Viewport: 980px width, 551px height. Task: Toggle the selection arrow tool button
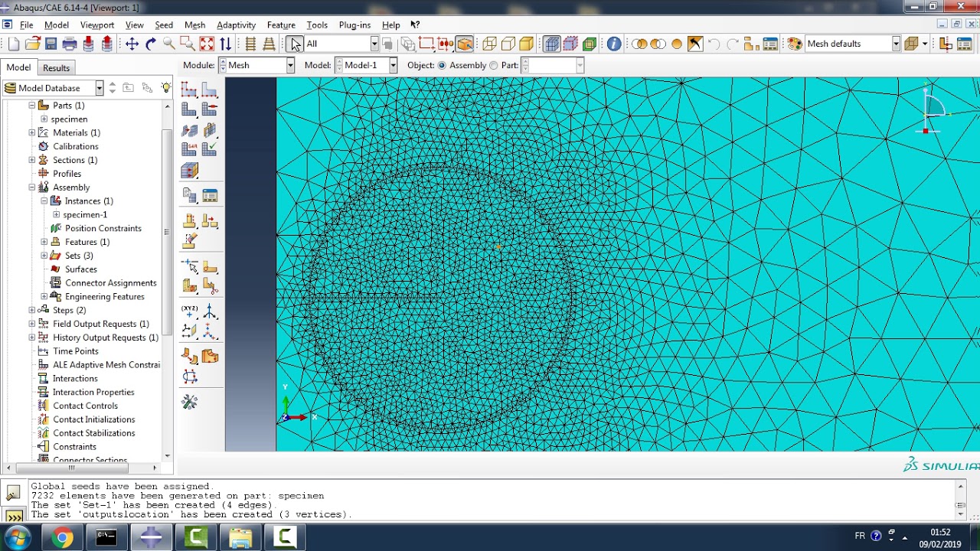[295, 44]
